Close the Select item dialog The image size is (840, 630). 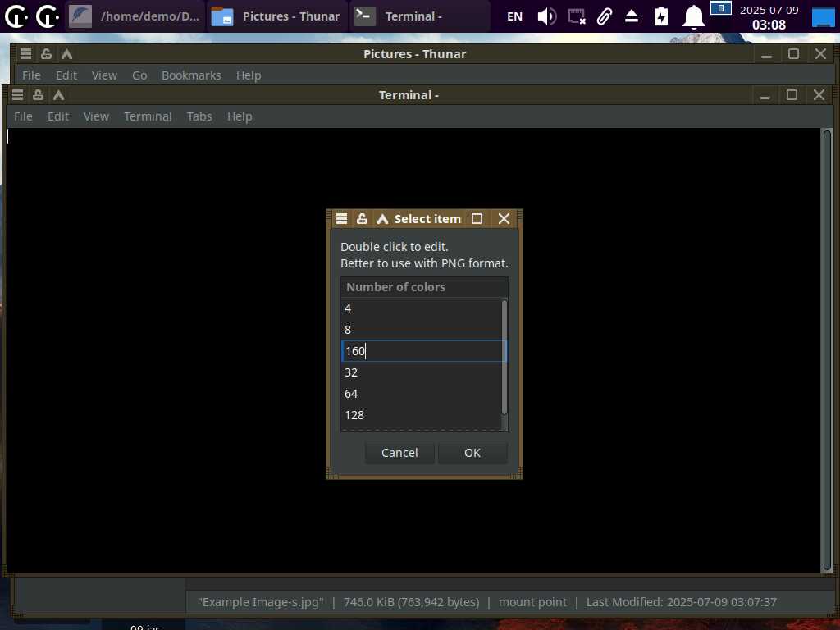pos(504,218)
